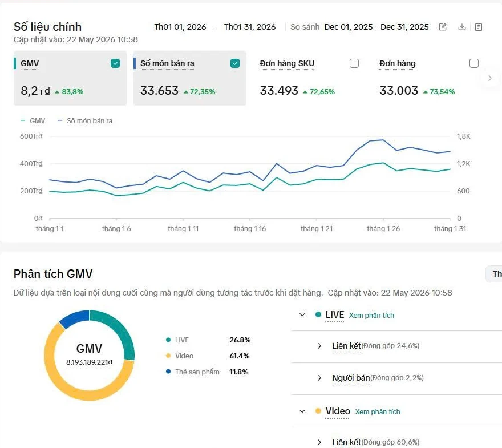Open Xem phân tích link next to Video
The height and width of the screenshot is (448, 502).
click(378, 412)
